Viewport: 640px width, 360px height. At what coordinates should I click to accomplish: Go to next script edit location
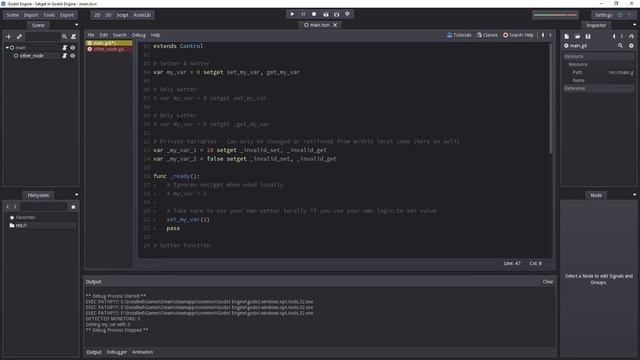coord(550,35)
